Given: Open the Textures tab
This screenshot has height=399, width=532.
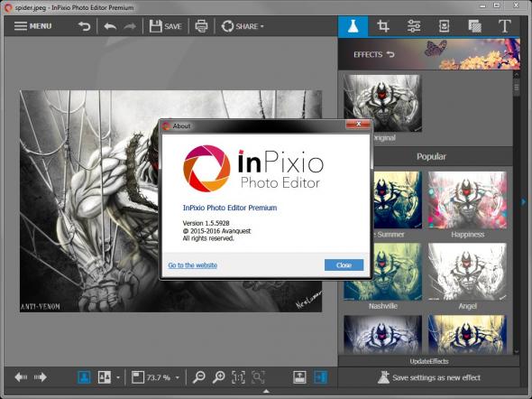Looking at the screenshot, I should [x=474, y=26].
